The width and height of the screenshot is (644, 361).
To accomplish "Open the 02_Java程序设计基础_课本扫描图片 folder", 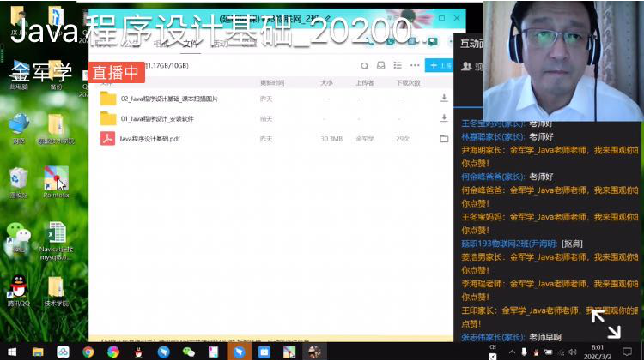I will point(168,99).
